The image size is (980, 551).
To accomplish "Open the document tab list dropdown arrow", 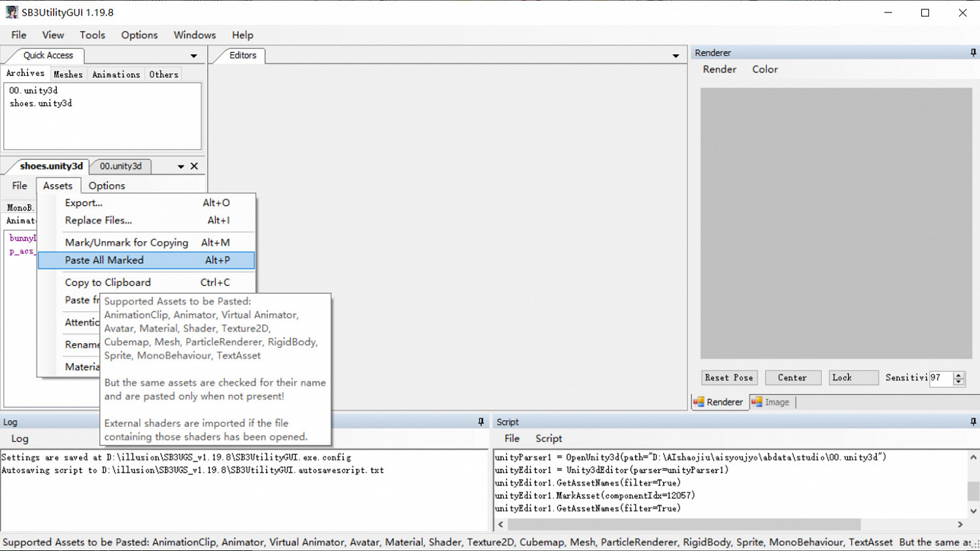I will 181,167.
